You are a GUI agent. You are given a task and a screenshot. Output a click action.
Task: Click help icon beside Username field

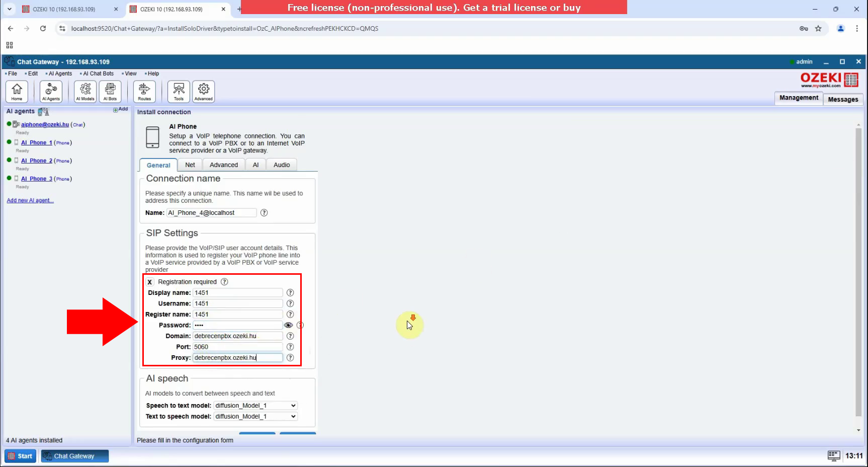coord(290,303)
